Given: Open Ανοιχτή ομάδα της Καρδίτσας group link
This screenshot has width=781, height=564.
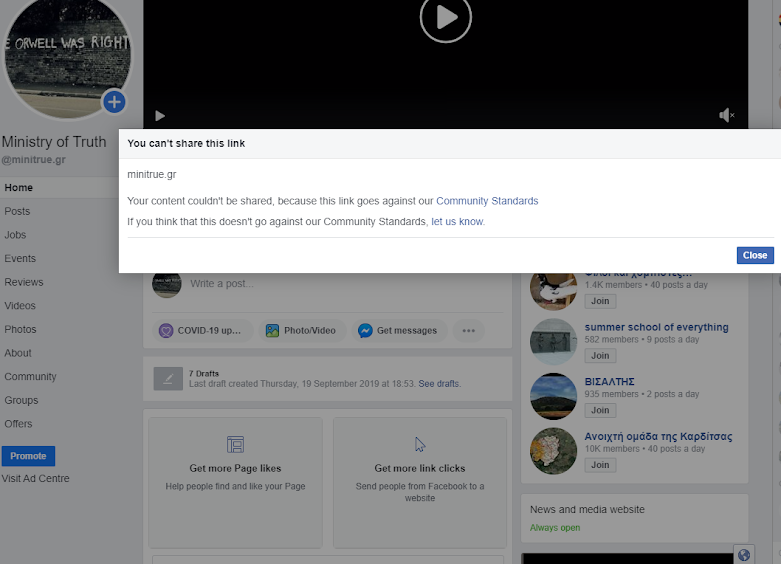Looking at the screenshot, I should 658,436.
